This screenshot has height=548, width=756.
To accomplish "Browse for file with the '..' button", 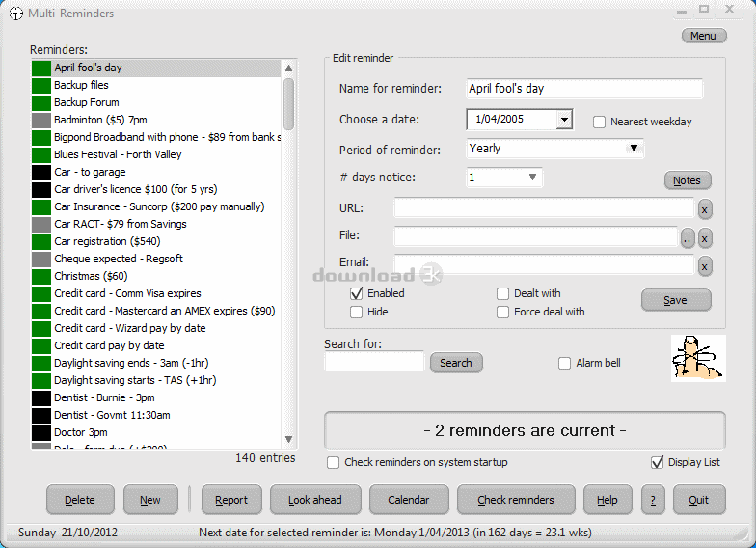I will 688,238.
